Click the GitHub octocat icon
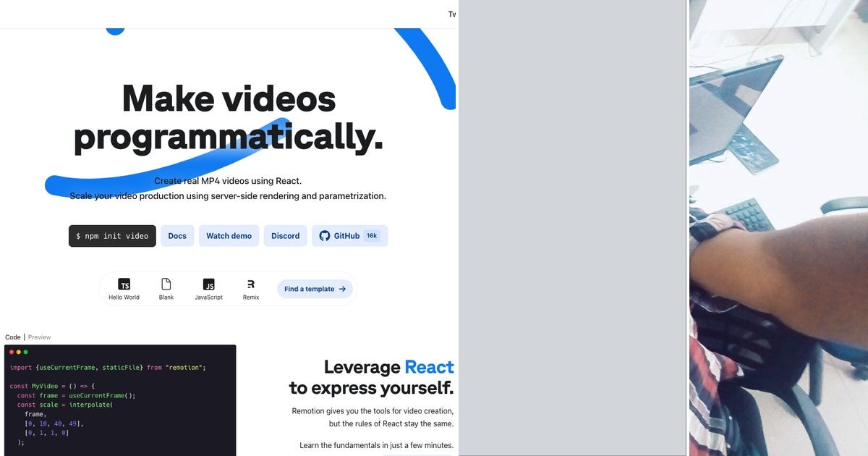Image resolution: width=868 pixels, height=456 pixels. tap(324, 236)
